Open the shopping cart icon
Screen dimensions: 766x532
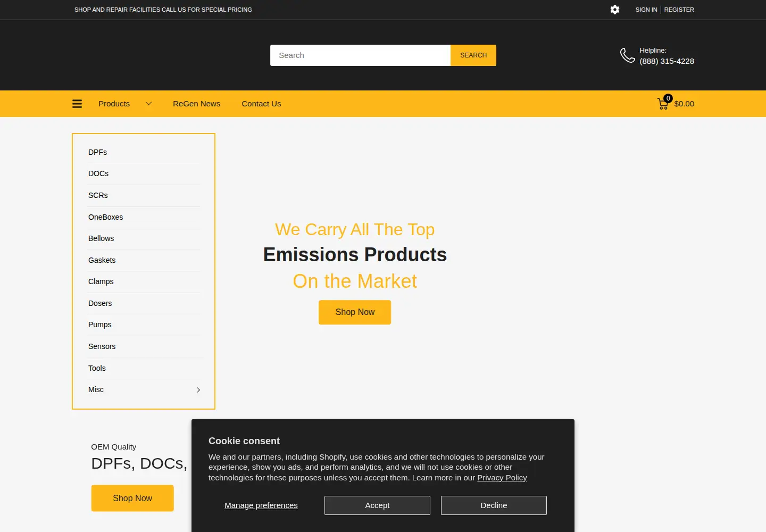click(x=663, y=104)
